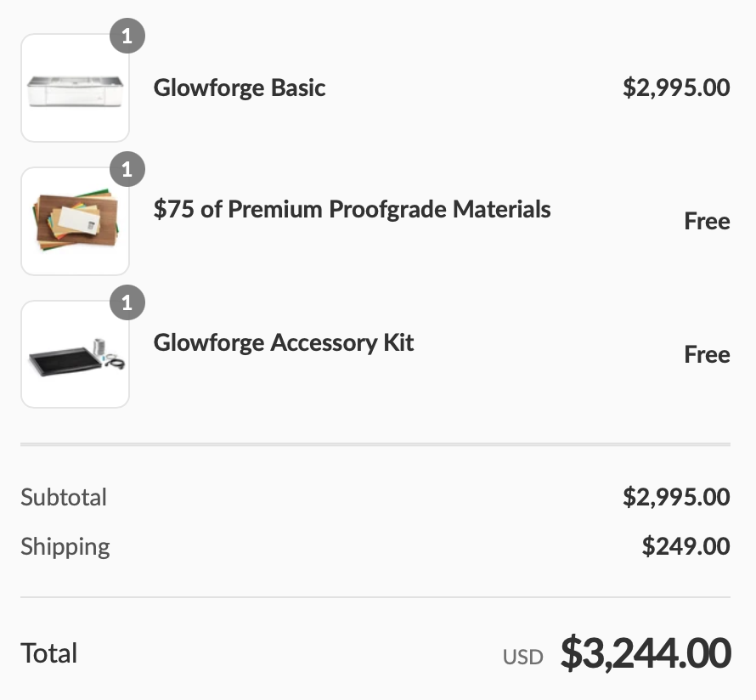The image size is (756, 700).
Task: Click quantity badge on Proofgrade Materials image
Action: pyautogui.click(x=127, y=170)
